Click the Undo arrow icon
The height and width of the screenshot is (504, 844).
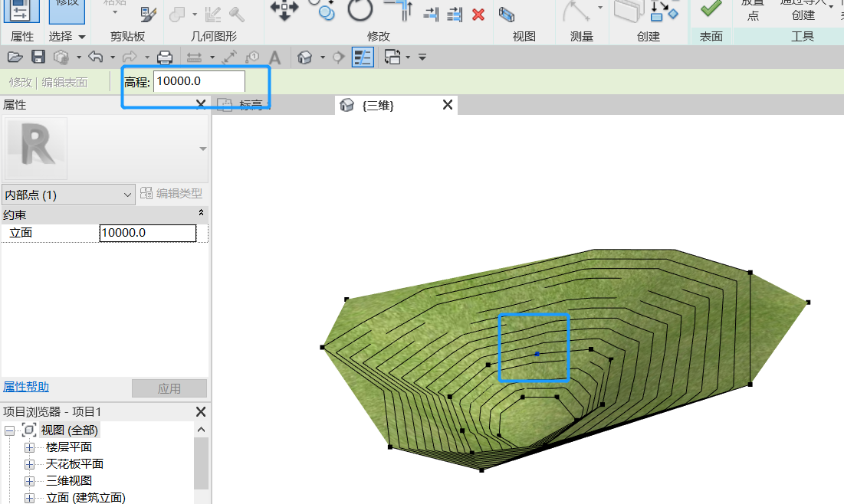coord(95,57)
